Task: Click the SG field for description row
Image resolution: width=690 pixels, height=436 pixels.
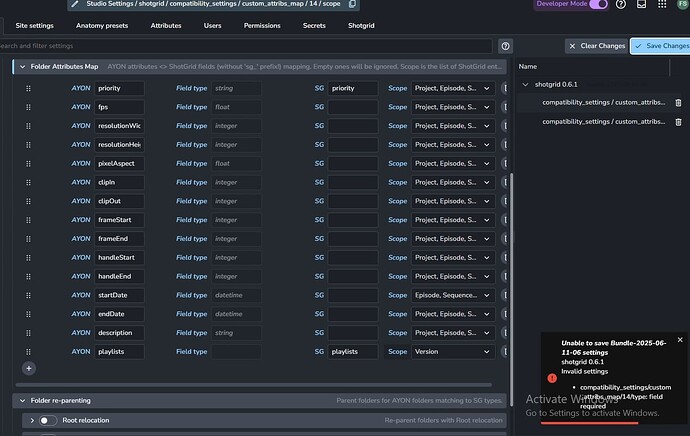Action: [x=353, y=333]
